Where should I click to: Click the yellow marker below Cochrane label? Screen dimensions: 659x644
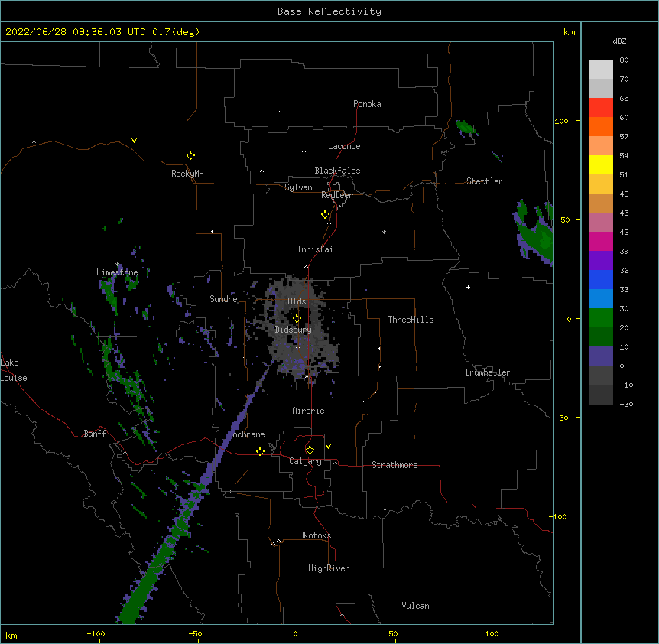[260, 451]
